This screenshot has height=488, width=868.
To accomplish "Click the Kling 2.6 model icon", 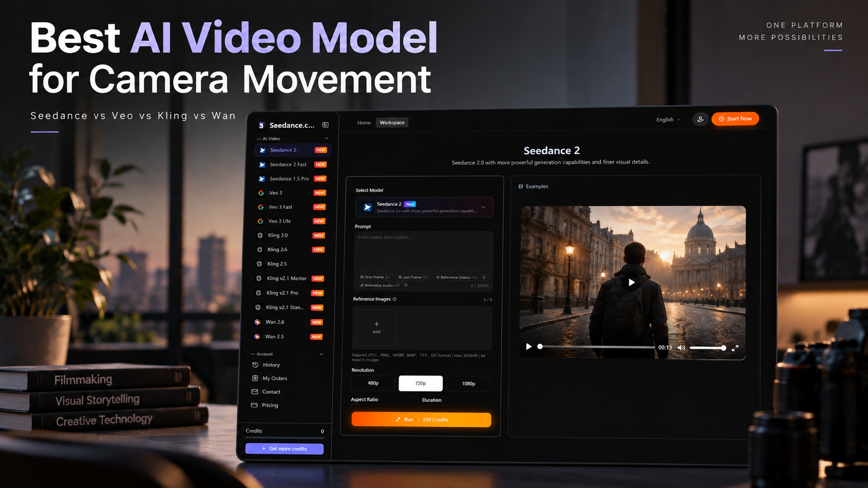I will coord(260,250).
